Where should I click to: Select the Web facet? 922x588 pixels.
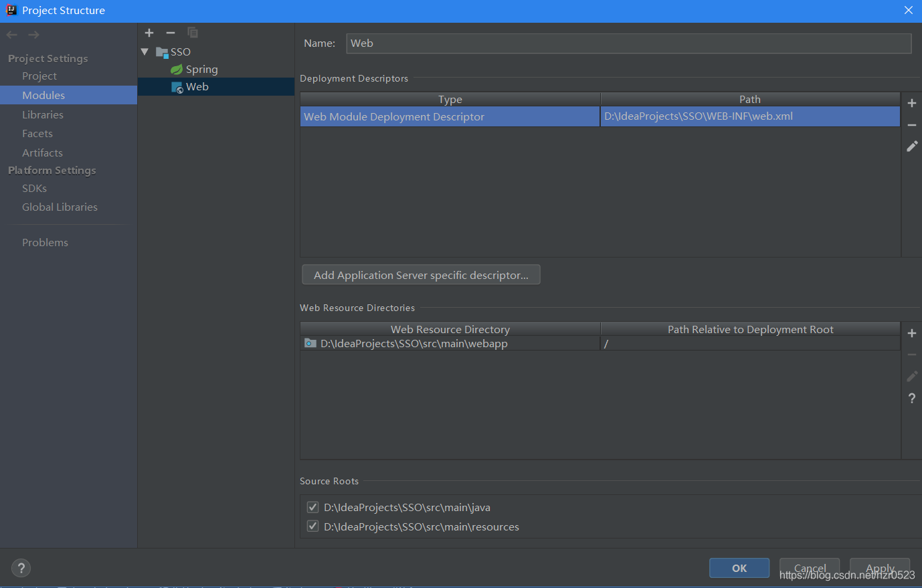click(x=191, y=87)
